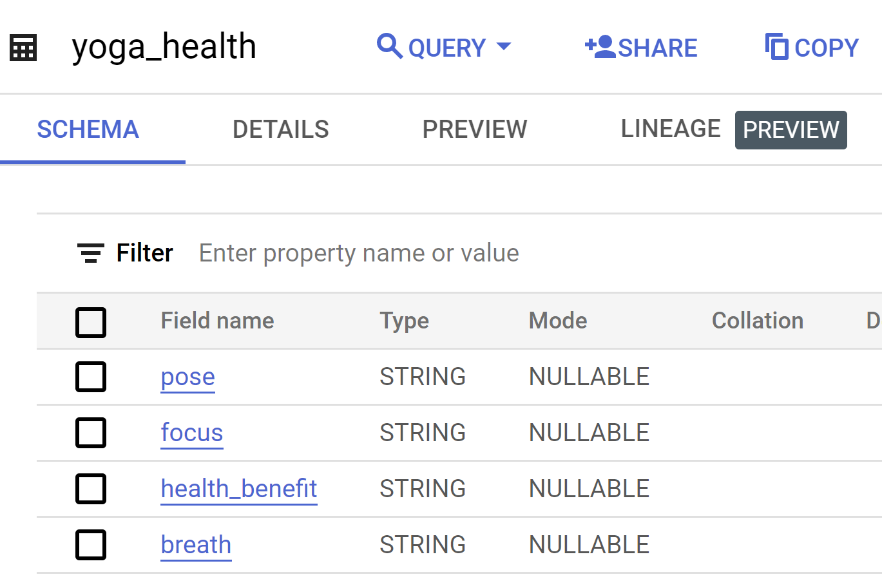Screen dimensions: 882x588
Task: Switch to the Details tab
Action: click(x=280, y=129)
